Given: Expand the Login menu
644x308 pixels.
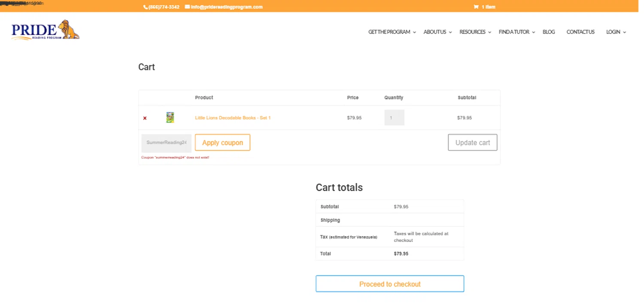Looking at the screenshot, I should pos(616,32).
